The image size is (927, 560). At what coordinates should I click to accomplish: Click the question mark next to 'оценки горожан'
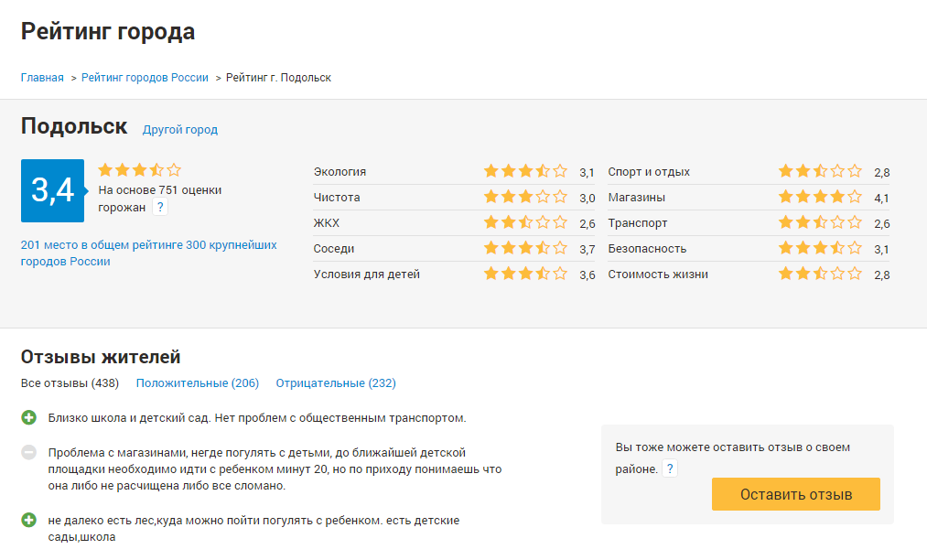point(160,208)
